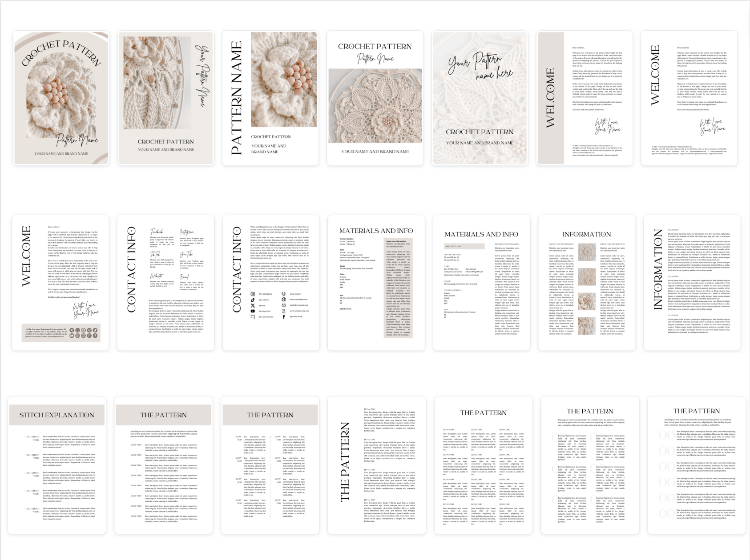Open the 'Your Pattern name here' cover page

(x=480, y=98)
